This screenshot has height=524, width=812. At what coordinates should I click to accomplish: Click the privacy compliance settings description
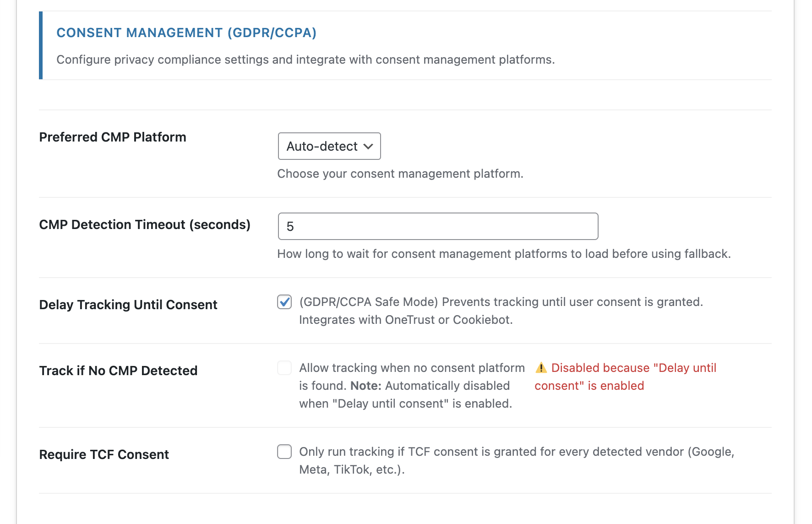305,59
